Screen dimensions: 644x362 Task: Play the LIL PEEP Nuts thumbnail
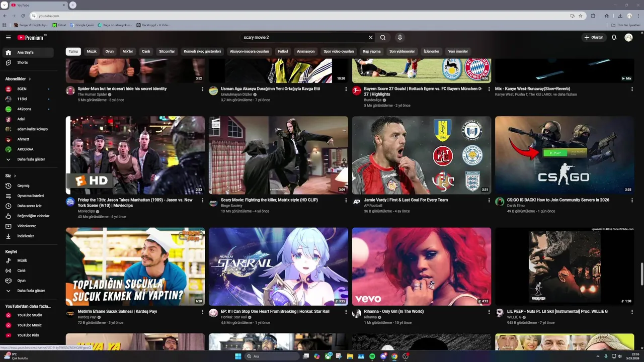tap(565, 266)
